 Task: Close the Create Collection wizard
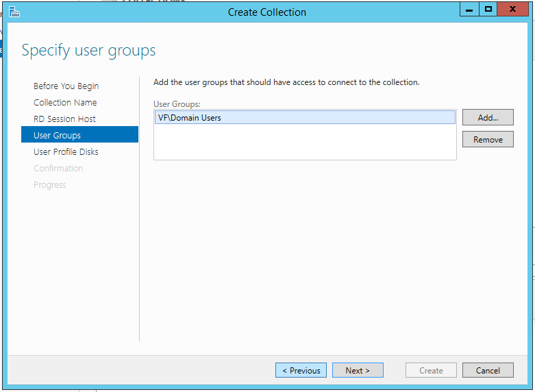[513, 10]
